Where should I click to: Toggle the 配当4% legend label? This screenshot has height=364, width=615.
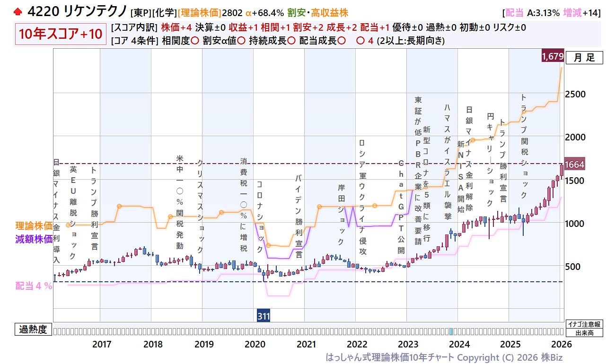pyautogui.click(x=34, y=286)
